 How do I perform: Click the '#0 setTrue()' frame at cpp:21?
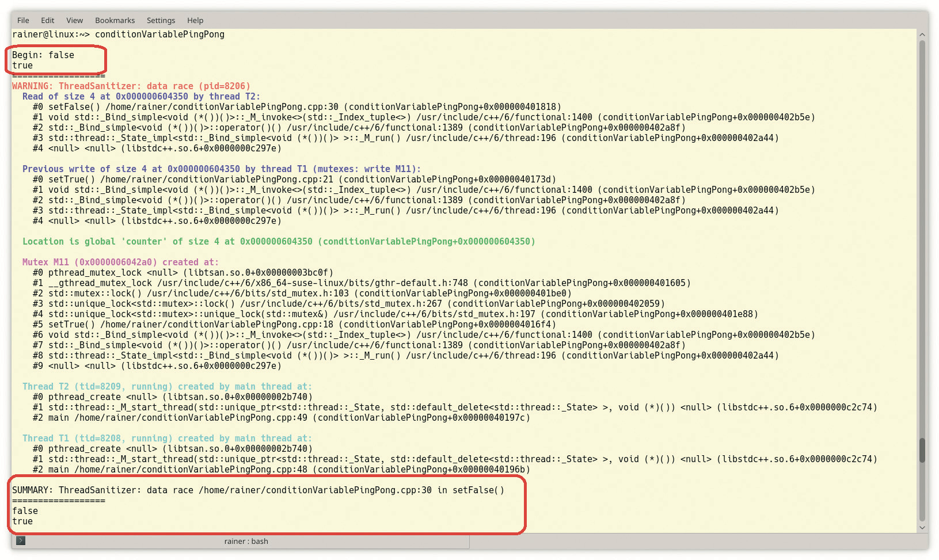point(295,179)
